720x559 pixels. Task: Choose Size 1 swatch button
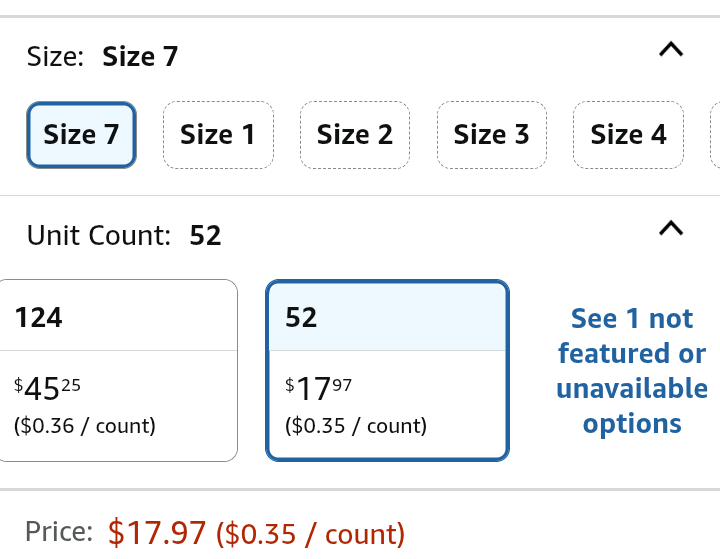pos(217,135)
